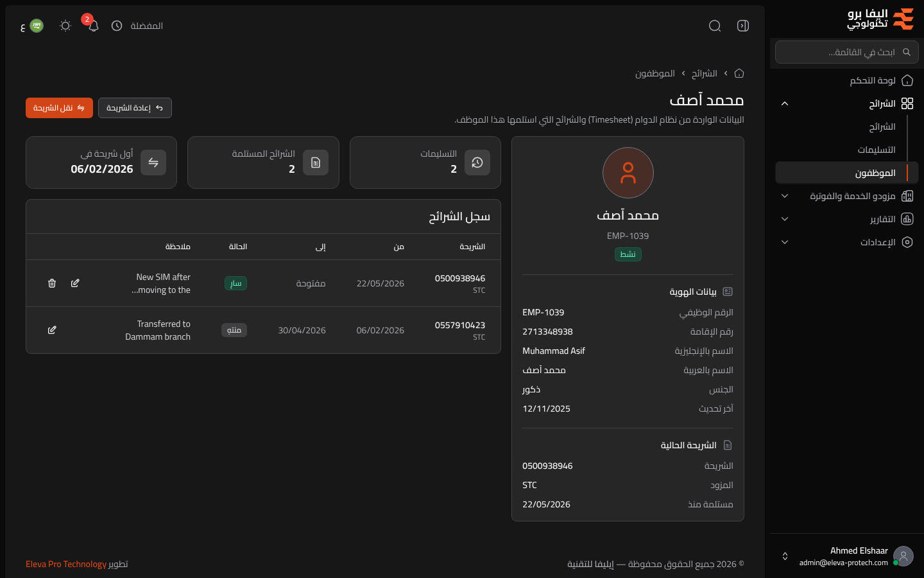Click the employee avatar محمد آصف

(628, 173)
